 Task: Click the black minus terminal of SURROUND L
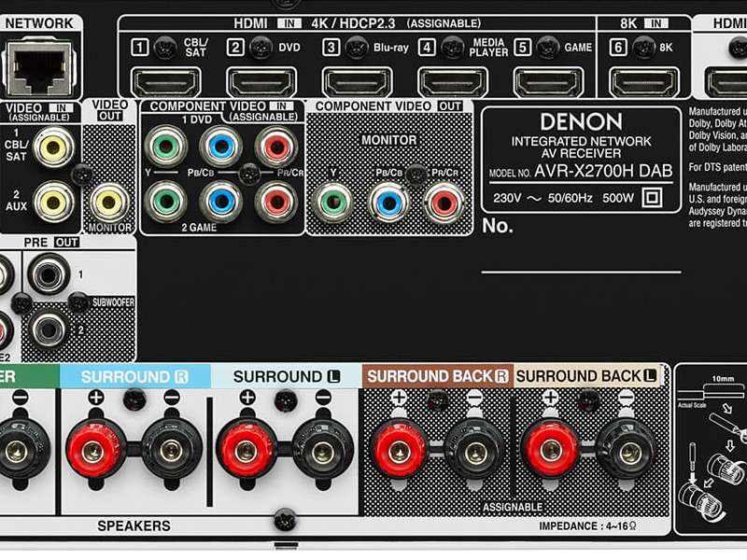tap(323, 451)
